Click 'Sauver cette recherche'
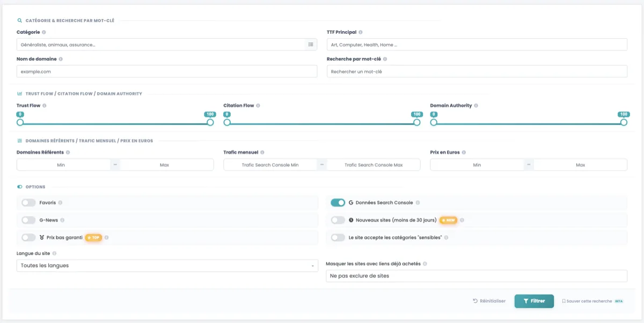 tap(588, 301)
